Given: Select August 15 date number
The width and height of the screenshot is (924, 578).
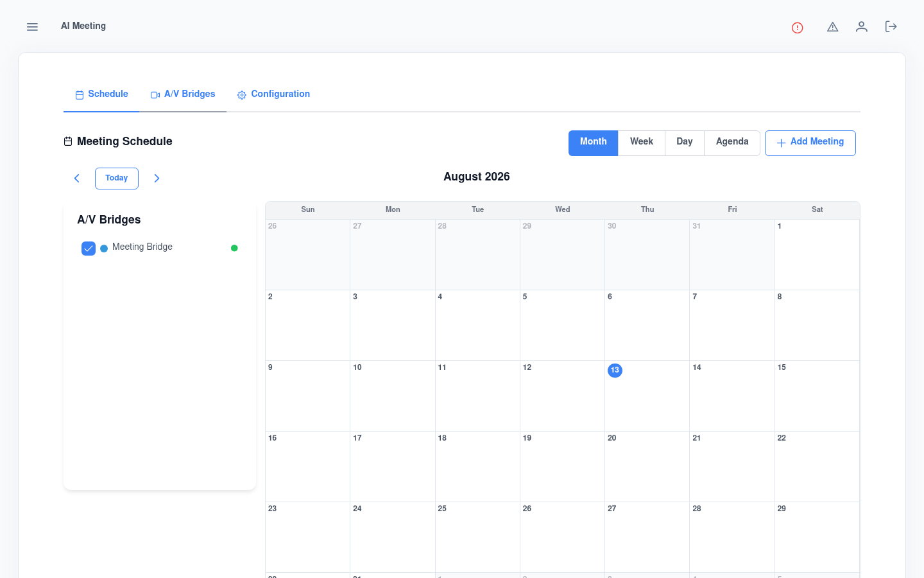Looking at the screenshot, I should (782, 367).
